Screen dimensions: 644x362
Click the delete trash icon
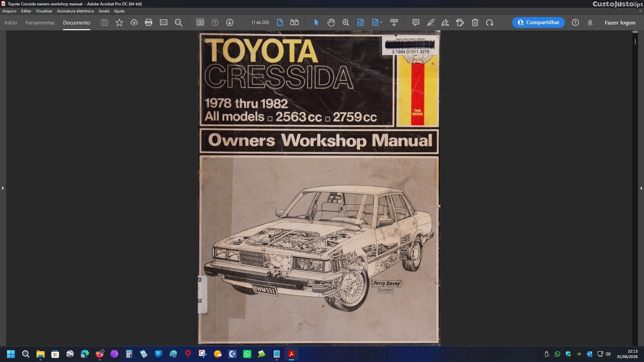coord(475,22)
